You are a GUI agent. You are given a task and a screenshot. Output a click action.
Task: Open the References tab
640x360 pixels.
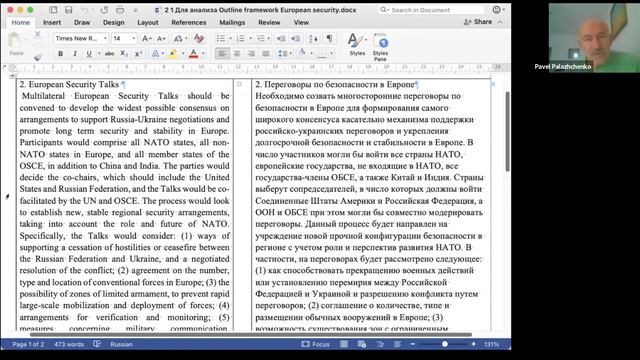tap(189, 22)
